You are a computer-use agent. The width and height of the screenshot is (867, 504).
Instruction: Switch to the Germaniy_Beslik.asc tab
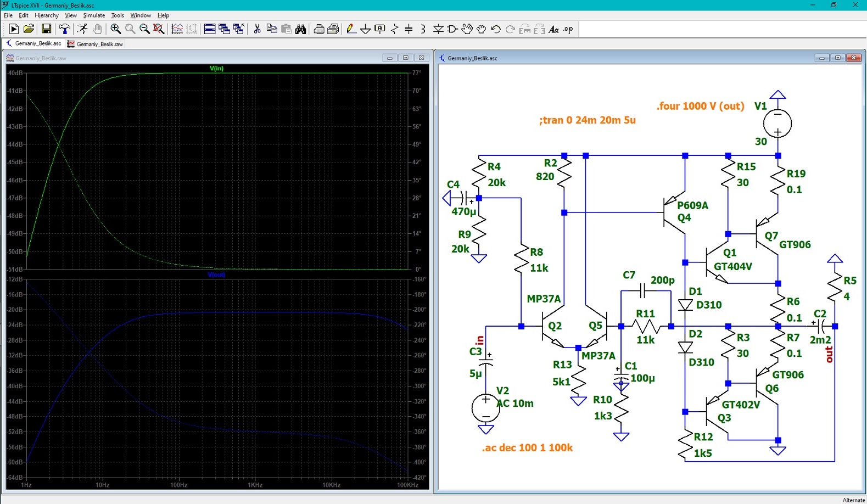point(33,43)
